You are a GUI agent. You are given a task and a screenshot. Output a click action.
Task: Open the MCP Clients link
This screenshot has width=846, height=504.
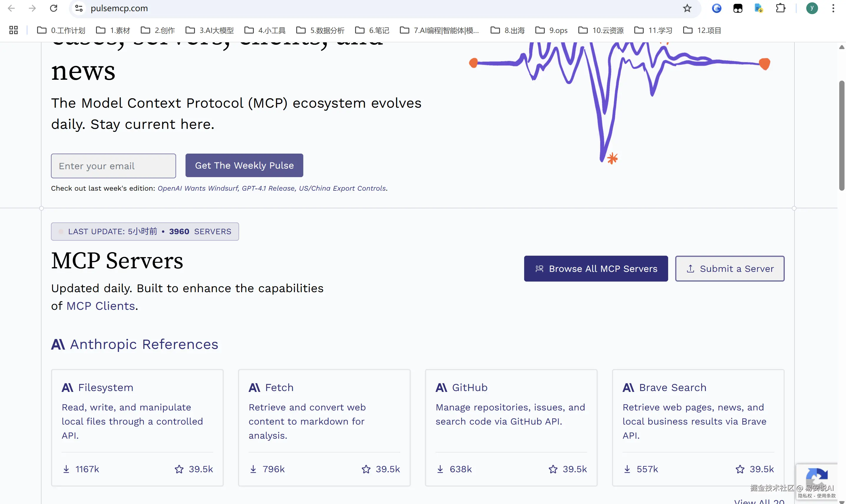[x=101, y=306]
